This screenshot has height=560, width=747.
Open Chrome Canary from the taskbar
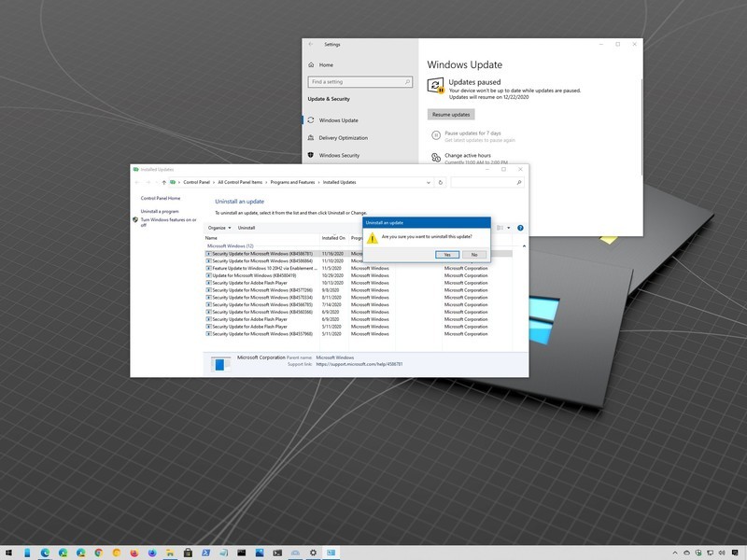(116, 553)
